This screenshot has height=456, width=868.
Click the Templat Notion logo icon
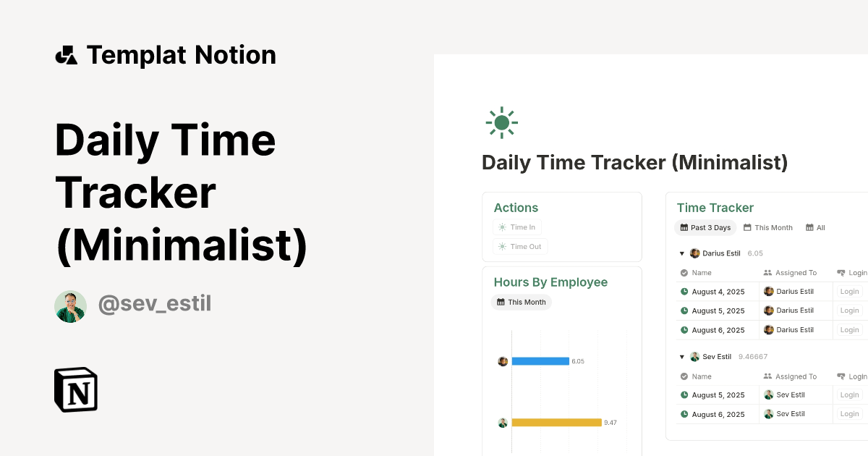pos(66,54)
